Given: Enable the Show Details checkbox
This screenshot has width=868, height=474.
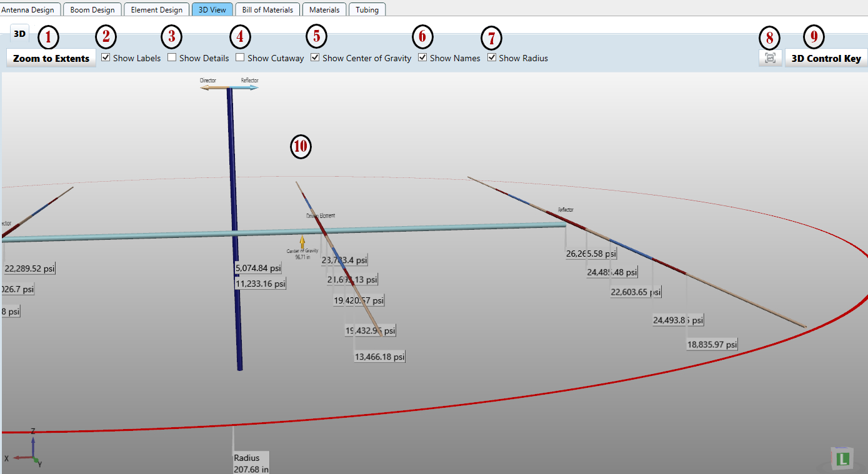Looking at the screenshot, I should pyautogui.click(x=172, y=58).
